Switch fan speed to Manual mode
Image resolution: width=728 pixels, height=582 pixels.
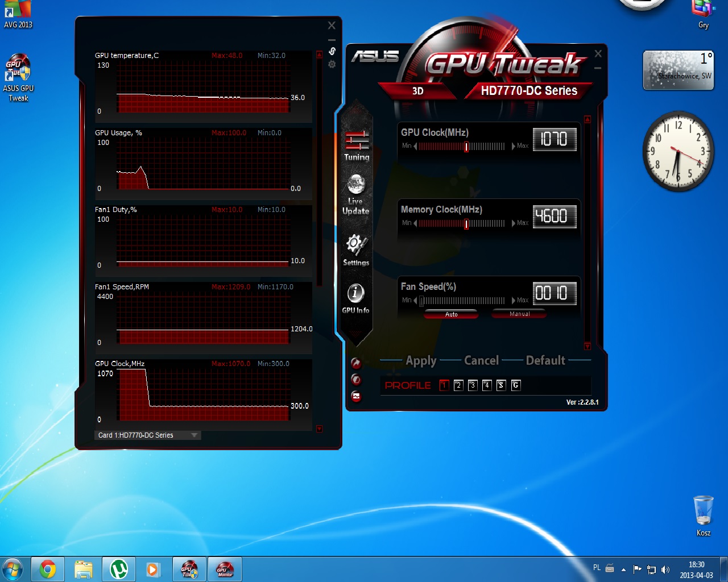pos(519,314)
